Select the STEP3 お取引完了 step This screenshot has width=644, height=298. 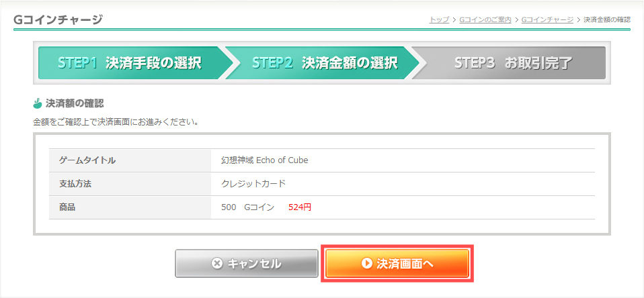513,64
